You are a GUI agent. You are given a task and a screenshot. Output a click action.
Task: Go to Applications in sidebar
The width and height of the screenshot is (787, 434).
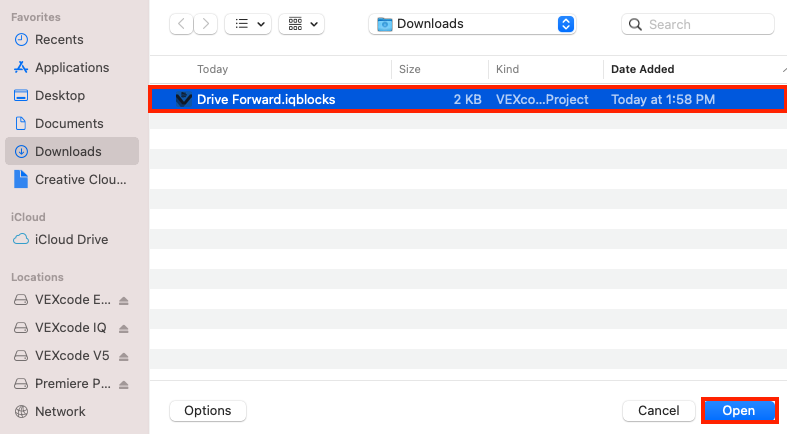coord(72,68)
